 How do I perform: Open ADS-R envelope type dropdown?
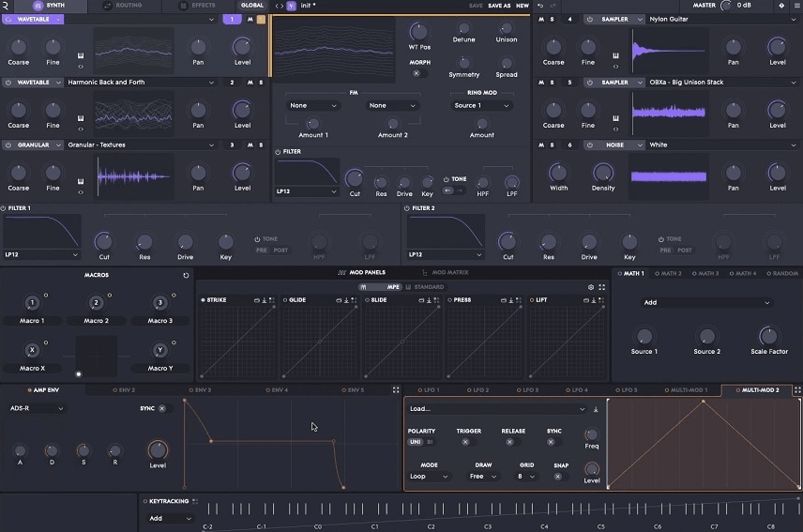click(x=37, y=408)
